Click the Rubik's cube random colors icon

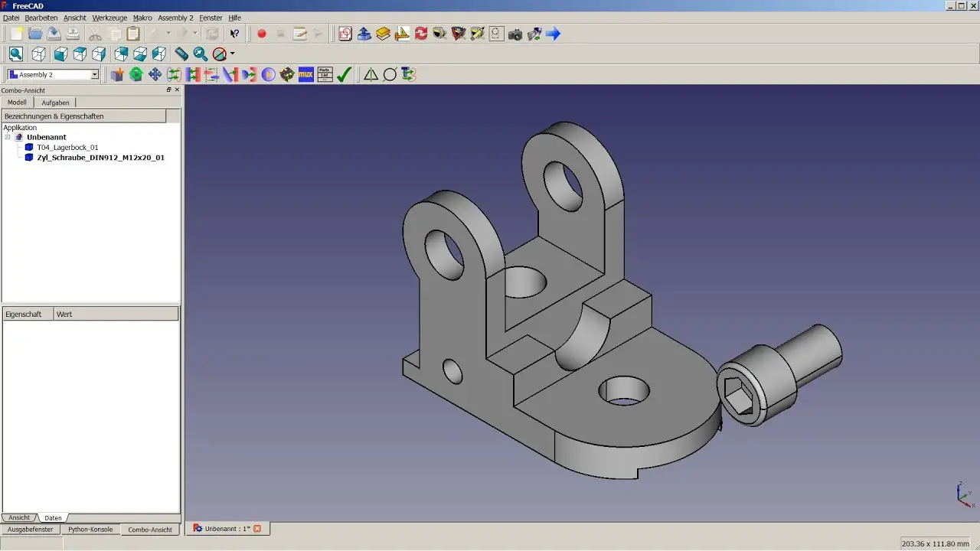tap(287, 74)
